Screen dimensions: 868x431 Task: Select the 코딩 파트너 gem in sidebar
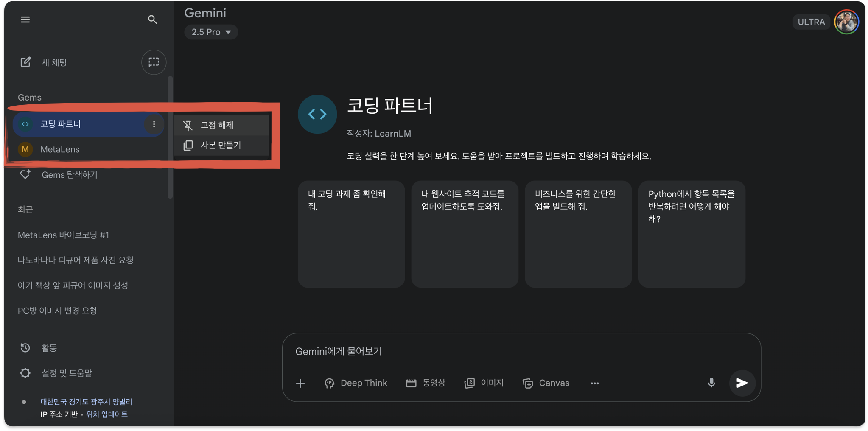(88, 124)
